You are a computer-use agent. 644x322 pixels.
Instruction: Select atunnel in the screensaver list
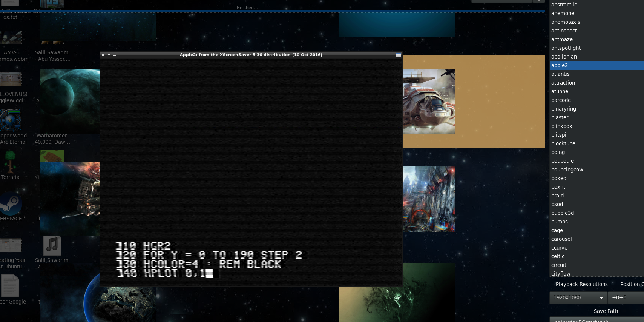pos(596,91)
